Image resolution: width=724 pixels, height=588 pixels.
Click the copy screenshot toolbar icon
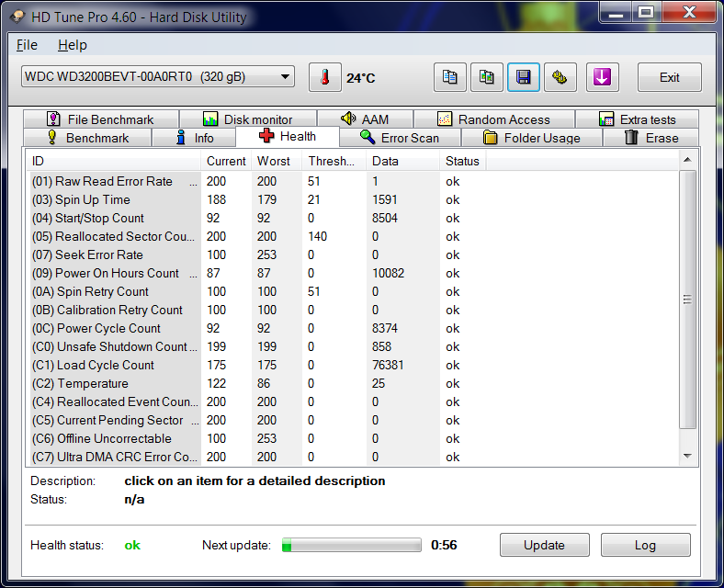[487, 77]
